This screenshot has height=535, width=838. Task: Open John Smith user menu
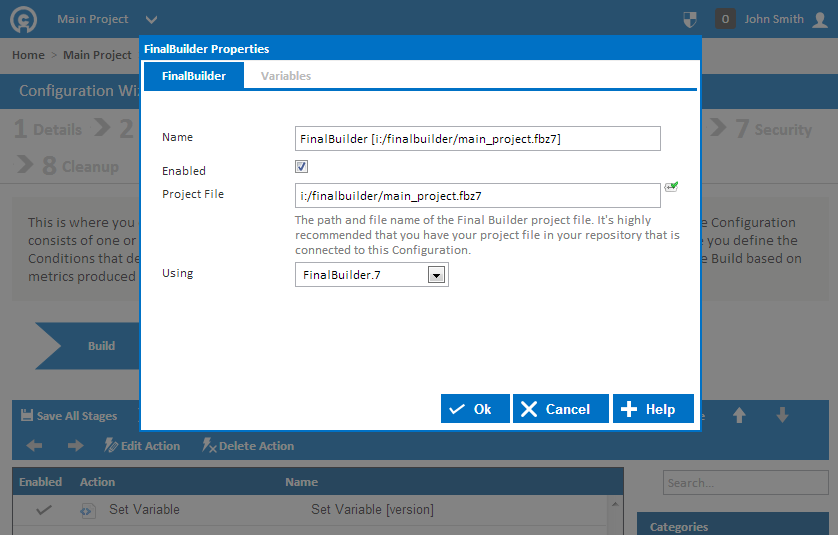point(774,19)
